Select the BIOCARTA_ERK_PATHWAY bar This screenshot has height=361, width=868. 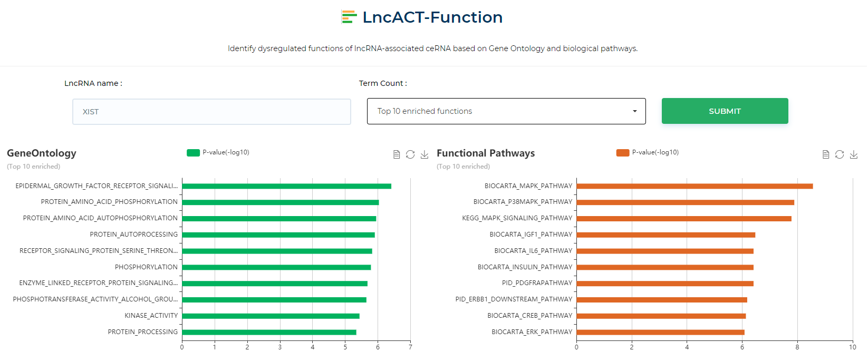tap(660, 332)
